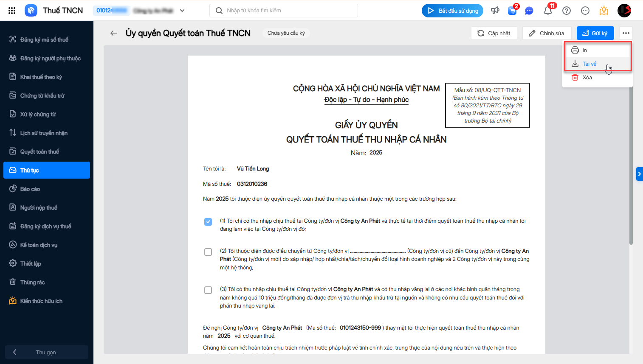Click the printer icon in the menu
The height and width of the screenshot is (364, 643).
click(575, 50)
